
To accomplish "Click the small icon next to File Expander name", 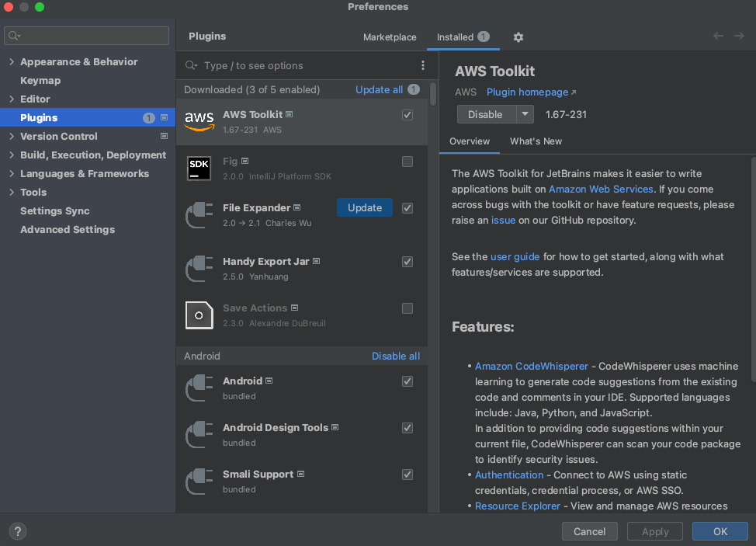I will (297, 208).
